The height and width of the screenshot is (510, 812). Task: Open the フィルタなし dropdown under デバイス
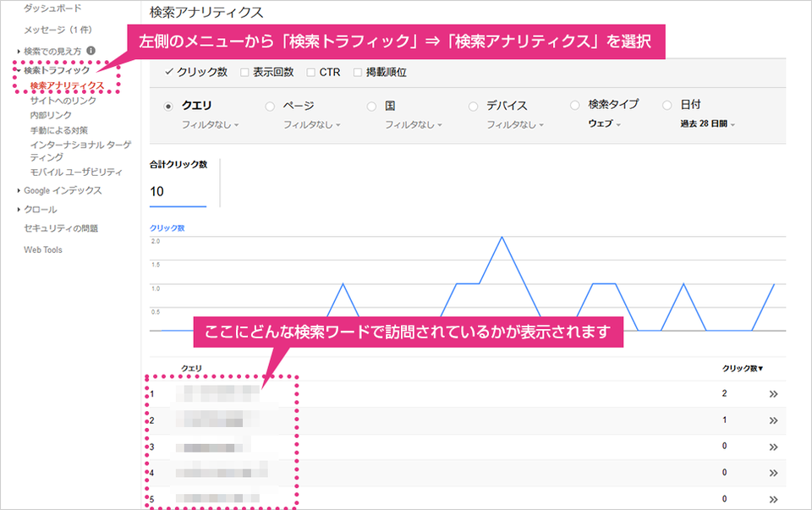(514, 124)
